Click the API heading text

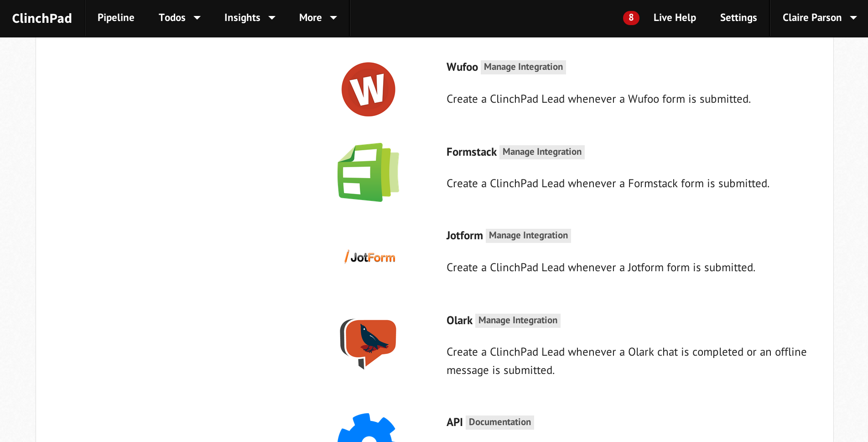(x=455, y=422)
